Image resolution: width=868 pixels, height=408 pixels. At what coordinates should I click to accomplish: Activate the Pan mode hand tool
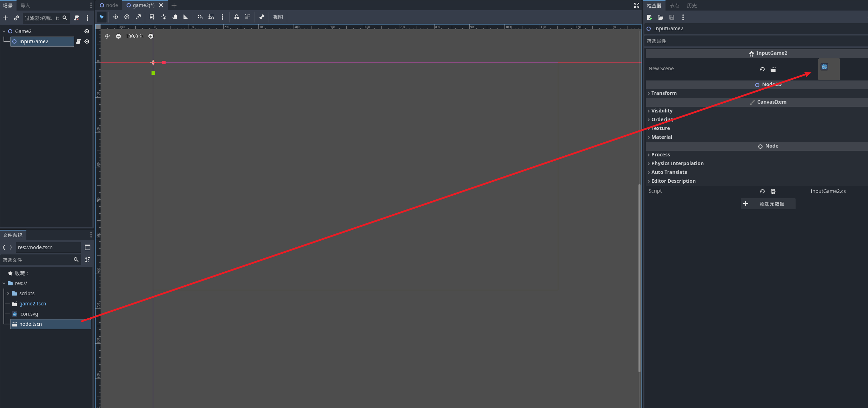(x=175, y=17)
